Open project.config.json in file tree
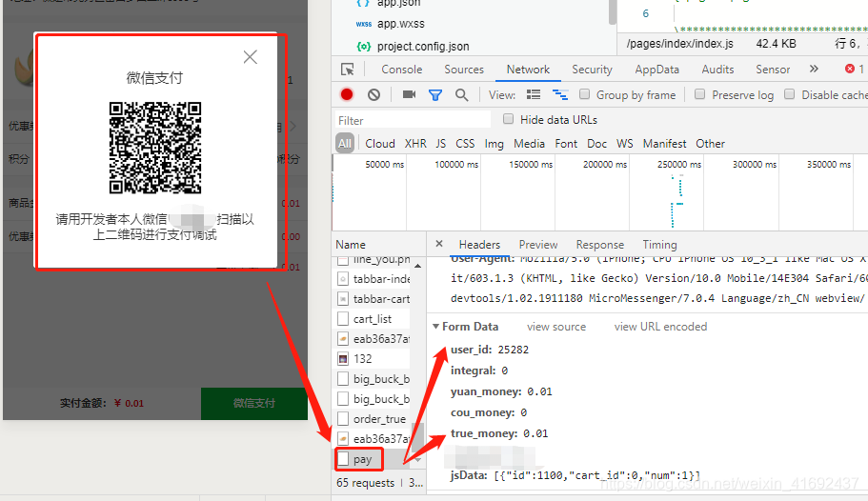868x501 pixels. point(423,47)
